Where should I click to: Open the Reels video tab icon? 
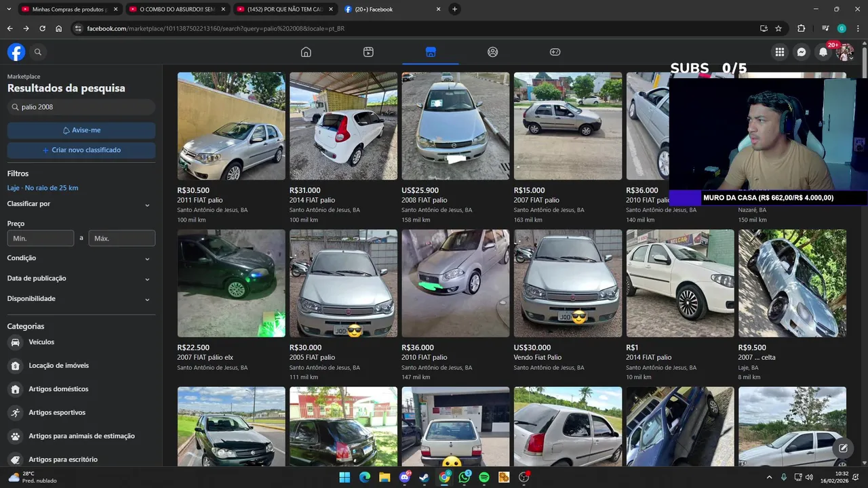(368, 52)
